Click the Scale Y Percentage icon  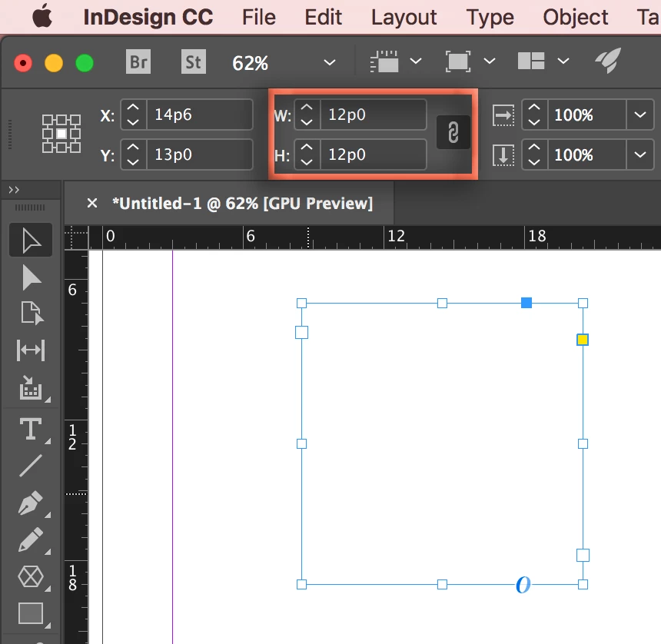tap(503, 155)
